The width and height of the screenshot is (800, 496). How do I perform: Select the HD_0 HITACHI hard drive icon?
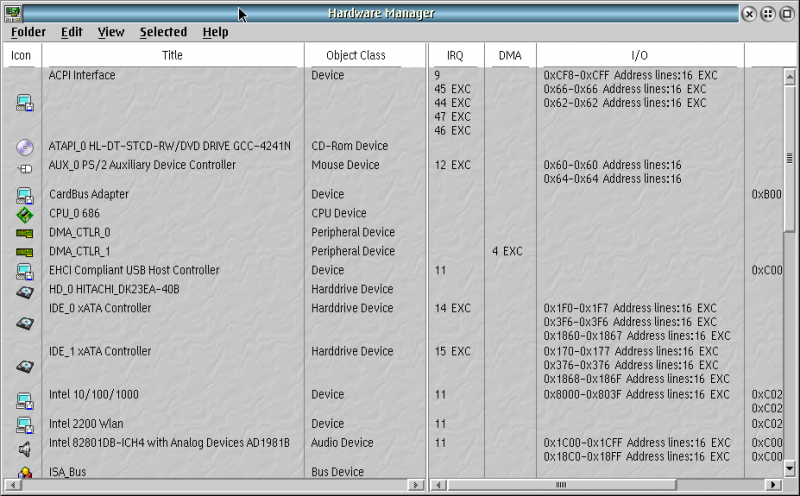tap(25, 291)
